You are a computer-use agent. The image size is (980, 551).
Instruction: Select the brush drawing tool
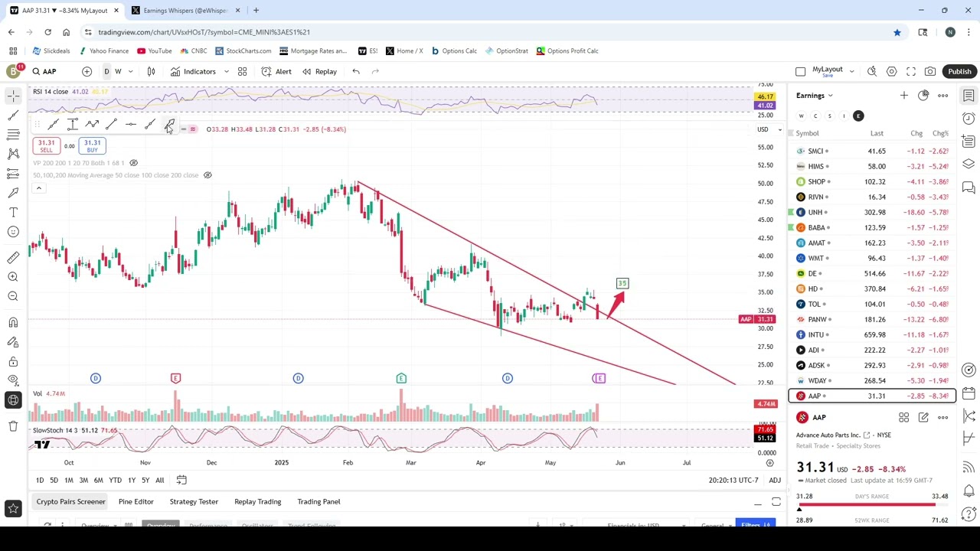(x=13, y=193)
